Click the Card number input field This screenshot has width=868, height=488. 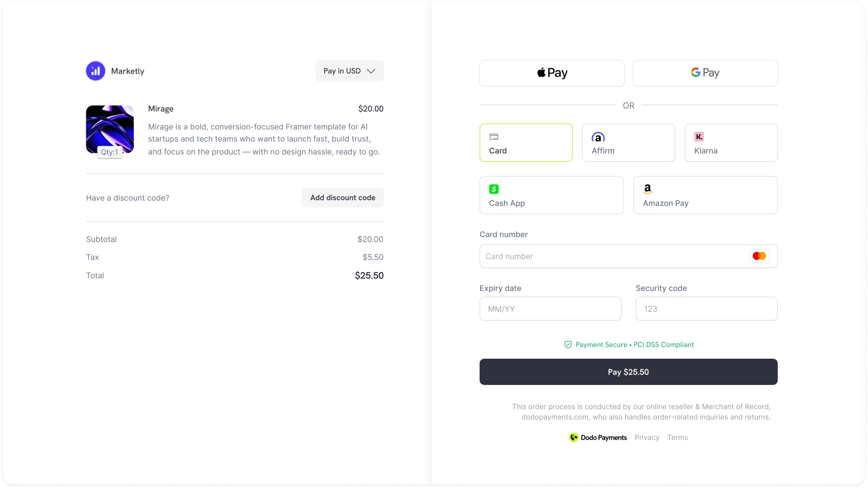coord(604,256)
